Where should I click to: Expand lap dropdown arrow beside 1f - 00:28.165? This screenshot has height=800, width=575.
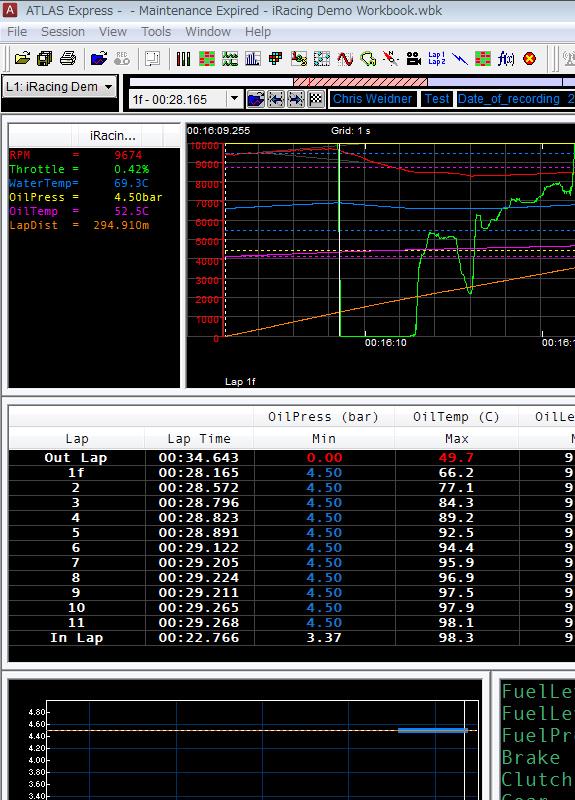(x=234, y=98)
